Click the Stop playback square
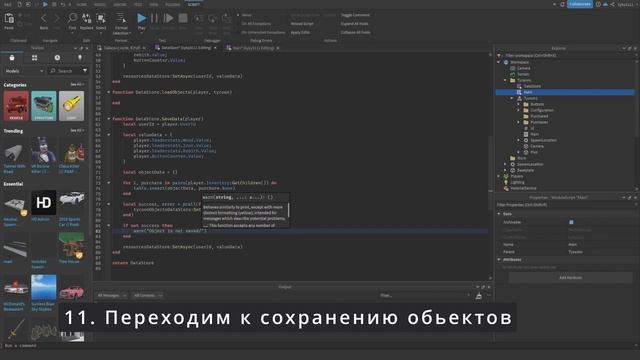Viewport: 640px width, 360px height. (183, 18)
